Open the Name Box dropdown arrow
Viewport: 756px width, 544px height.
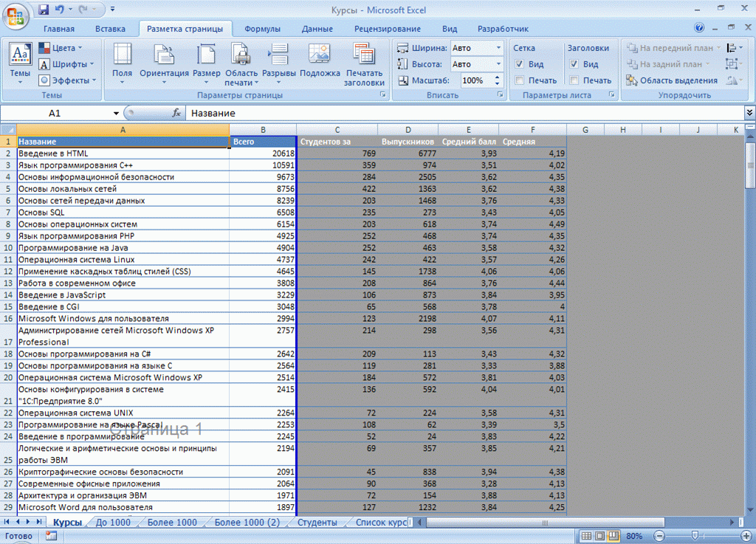tap(116, 113)
